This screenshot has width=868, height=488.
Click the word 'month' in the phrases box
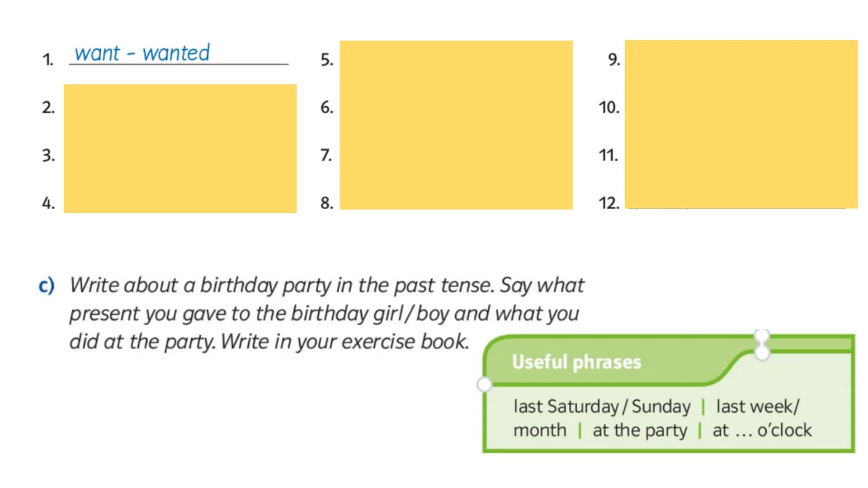[x=540, y=430]
